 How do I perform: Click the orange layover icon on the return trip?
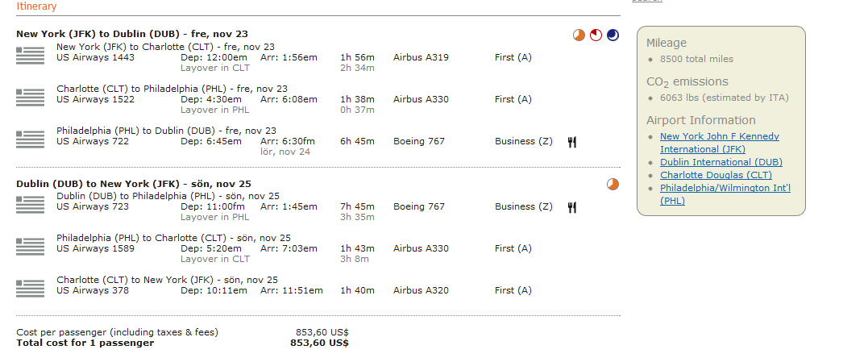coord(613,184)
